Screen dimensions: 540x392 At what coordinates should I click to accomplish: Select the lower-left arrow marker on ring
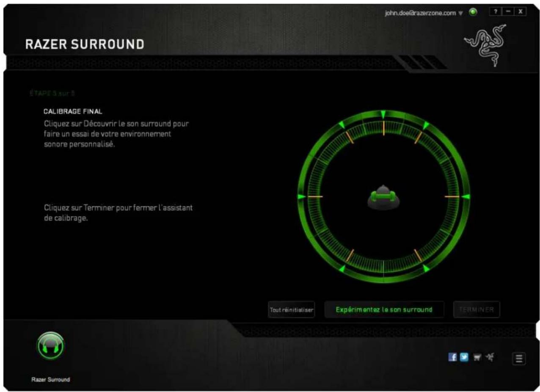tap(342, 269)
